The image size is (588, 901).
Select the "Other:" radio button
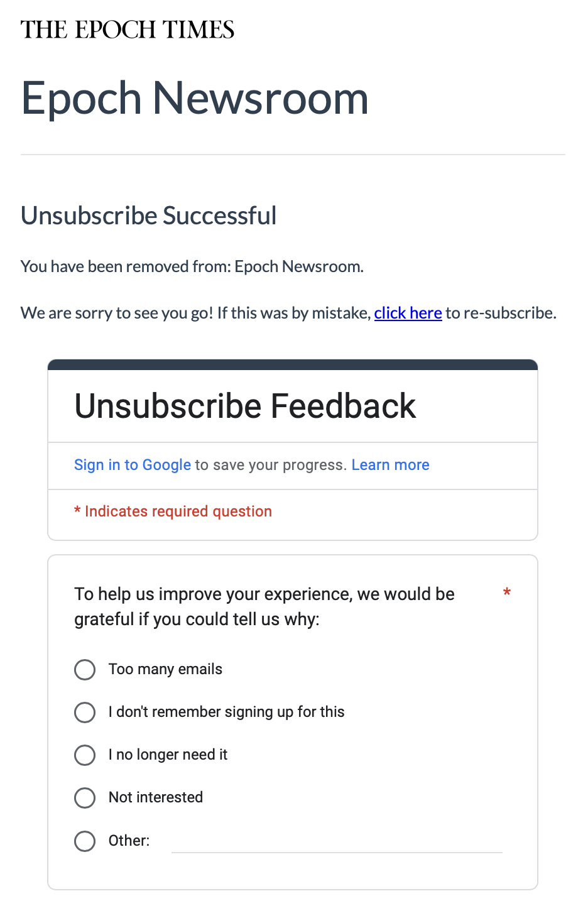(84, 841)
